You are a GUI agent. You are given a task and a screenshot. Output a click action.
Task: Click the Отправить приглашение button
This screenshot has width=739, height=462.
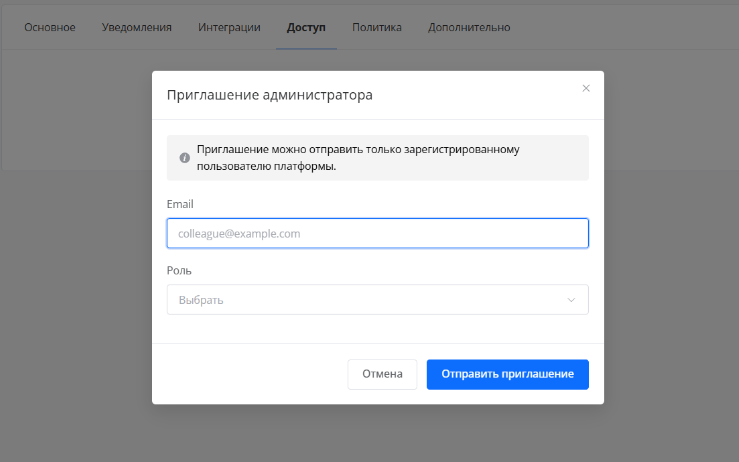pos(507,374)
